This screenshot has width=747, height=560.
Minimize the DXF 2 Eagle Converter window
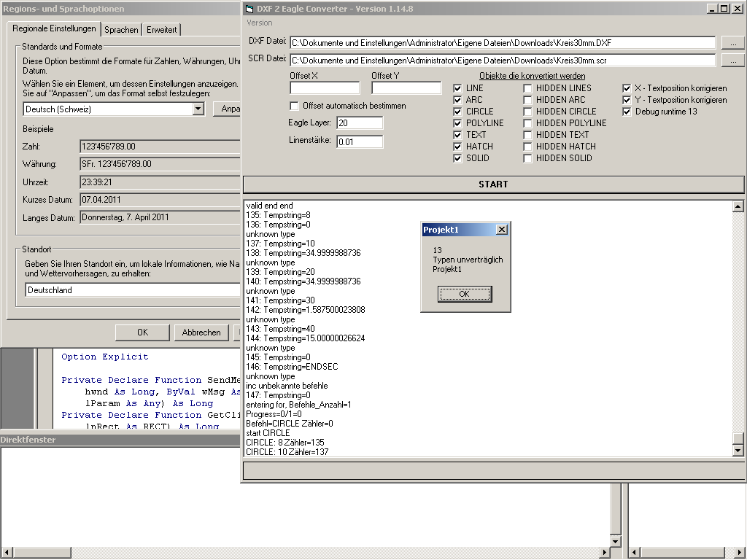click(x=712, y=9)
